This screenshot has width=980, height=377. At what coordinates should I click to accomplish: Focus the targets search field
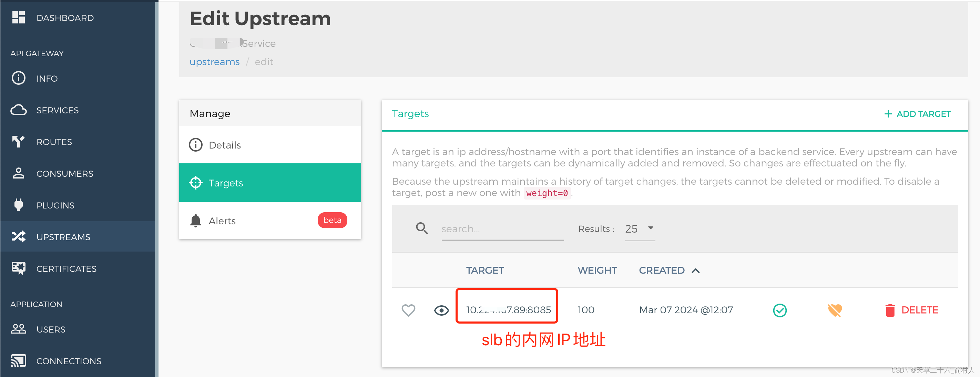pyautogui.click(x=502, y=229)
